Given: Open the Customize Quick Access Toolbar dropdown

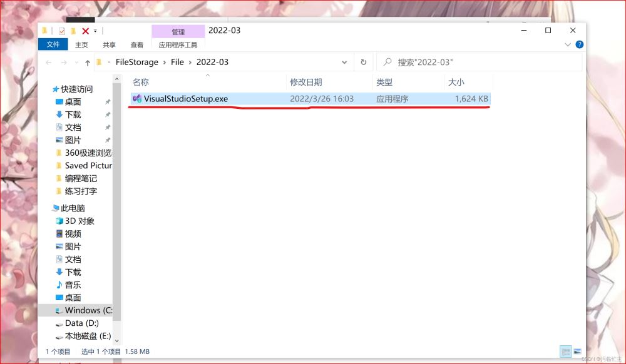Looking at the screenshot, I should [95, 31].
